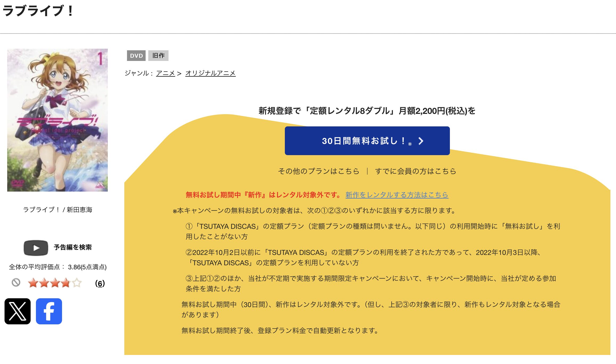The height and width of the screenshot is (364, 616).
Task: Rate with the first star
Action: [33, 283]
